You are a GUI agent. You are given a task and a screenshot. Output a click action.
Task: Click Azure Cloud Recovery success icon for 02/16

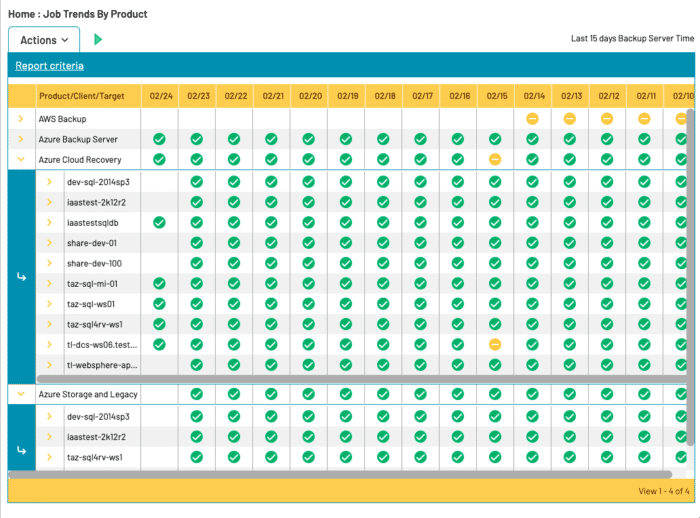458,159
